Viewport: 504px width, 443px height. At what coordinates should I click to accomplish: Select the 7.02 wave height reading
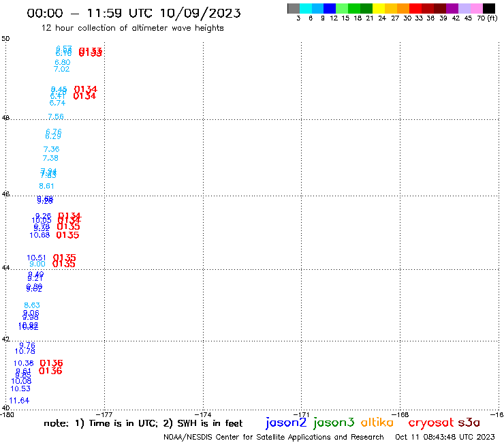point(62,69)
